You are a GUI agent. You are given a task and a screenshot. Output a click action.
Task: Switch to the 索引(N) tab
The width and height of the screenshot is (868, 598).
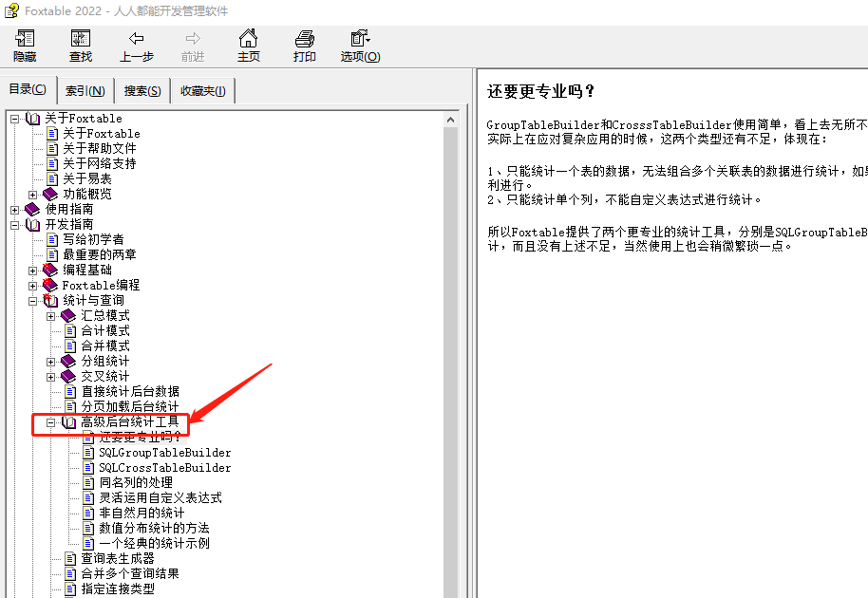click(x=85, y=91)
